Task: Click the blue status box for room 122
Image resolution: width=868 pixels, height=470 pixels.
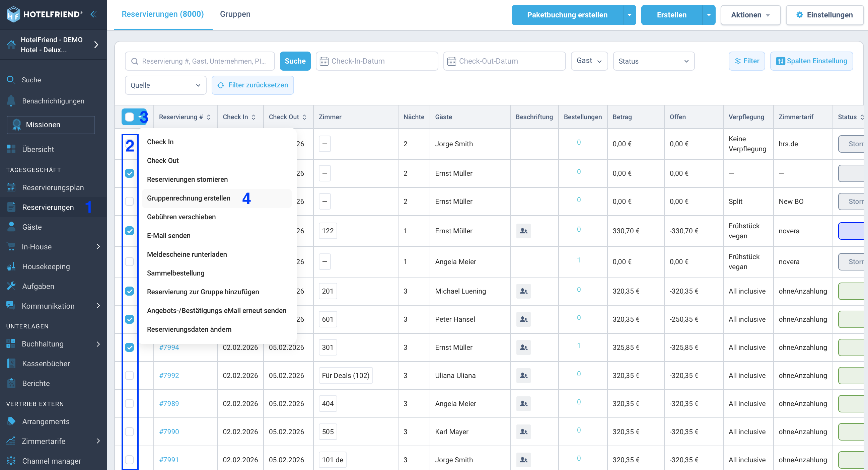Action: point(851,231)
